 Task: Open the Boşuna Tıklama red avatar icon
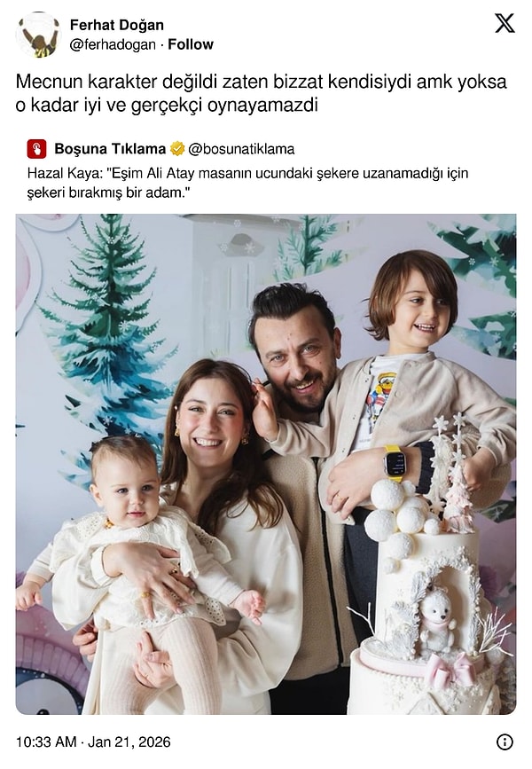[x=36, y=149]
